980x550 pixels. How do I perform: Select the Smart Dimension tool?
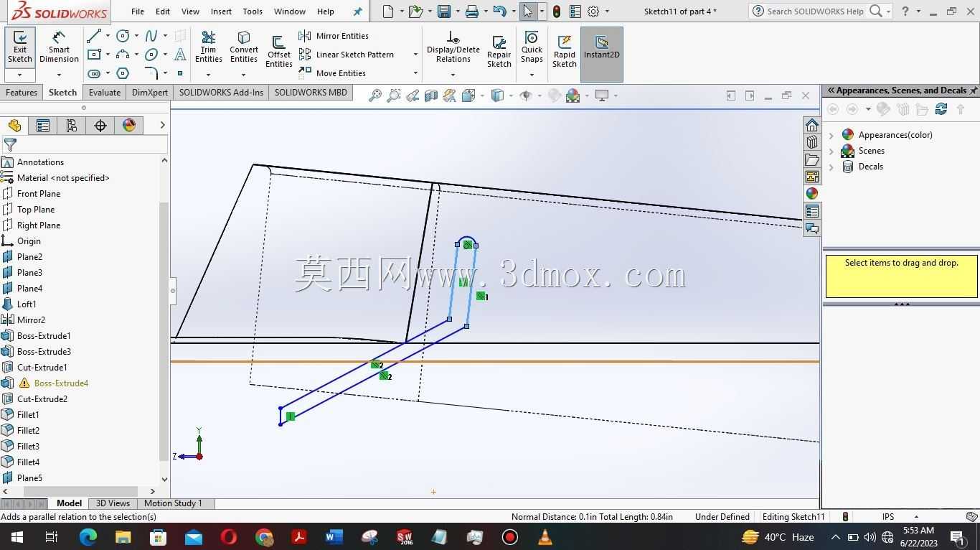59,47
